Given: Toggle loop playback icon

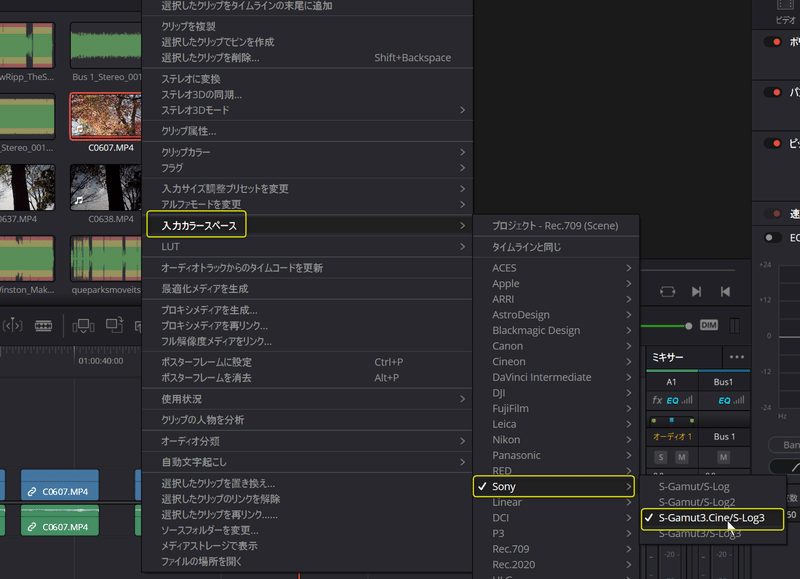Looking at the screenshot, I should [x=667, y=291].
